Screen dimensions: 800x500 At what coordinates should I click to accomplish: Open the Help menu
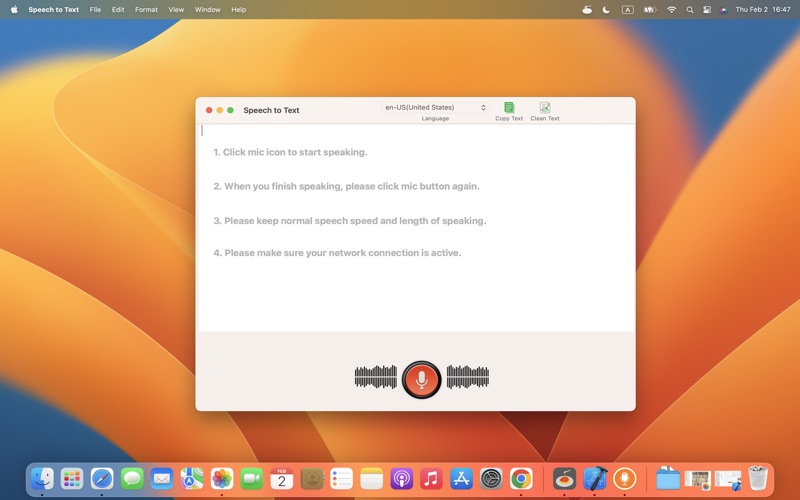point(238,10)
